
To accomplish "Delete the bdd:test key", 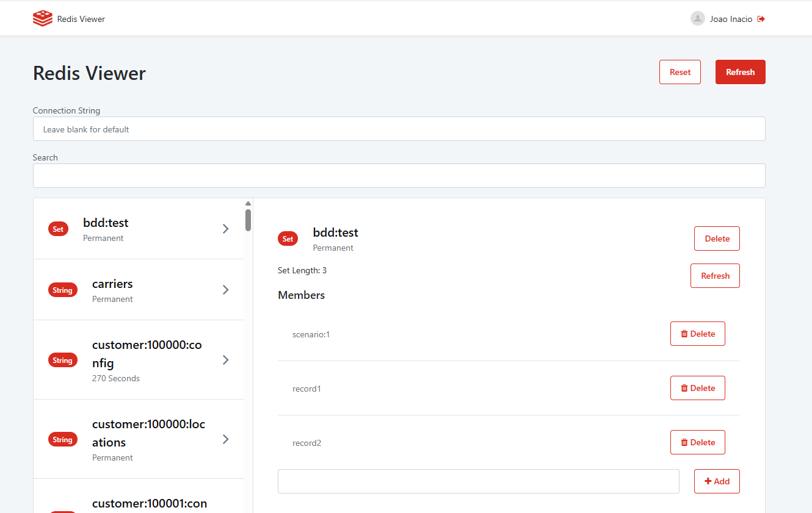I will click(x=717, y=239).
